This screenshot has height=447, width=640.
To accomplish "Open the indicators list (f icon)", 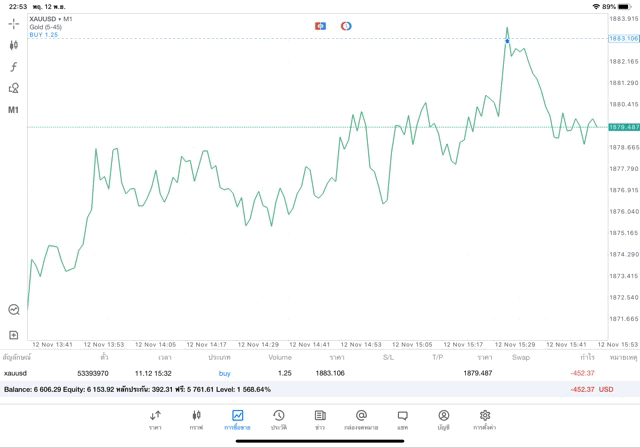I will (14, 67).
